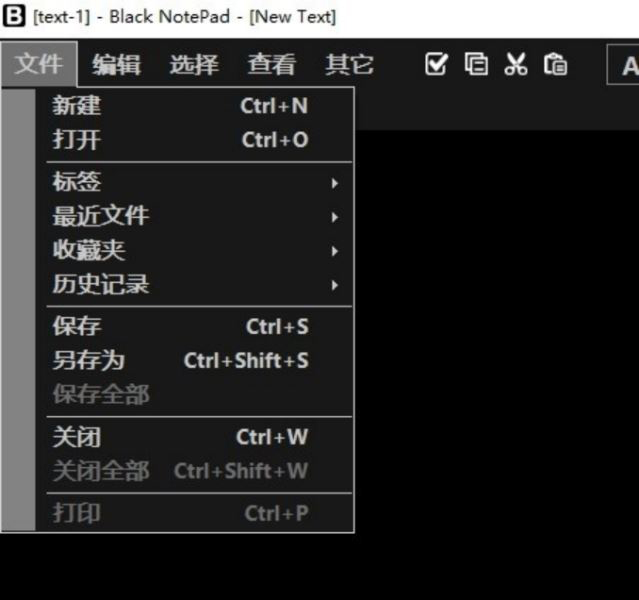The image size is (639, 600).
Task: Open the 查看 menu
Action: tap(272, 64)
